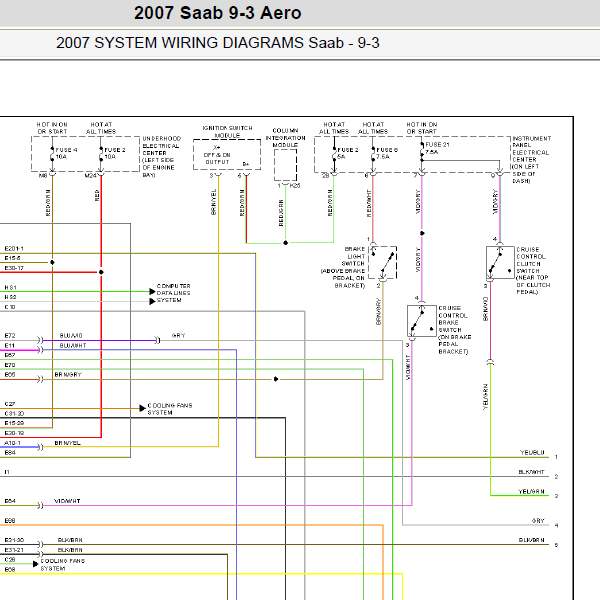Click the IGNITION SWITCH MODULE label

click(227, 132)
